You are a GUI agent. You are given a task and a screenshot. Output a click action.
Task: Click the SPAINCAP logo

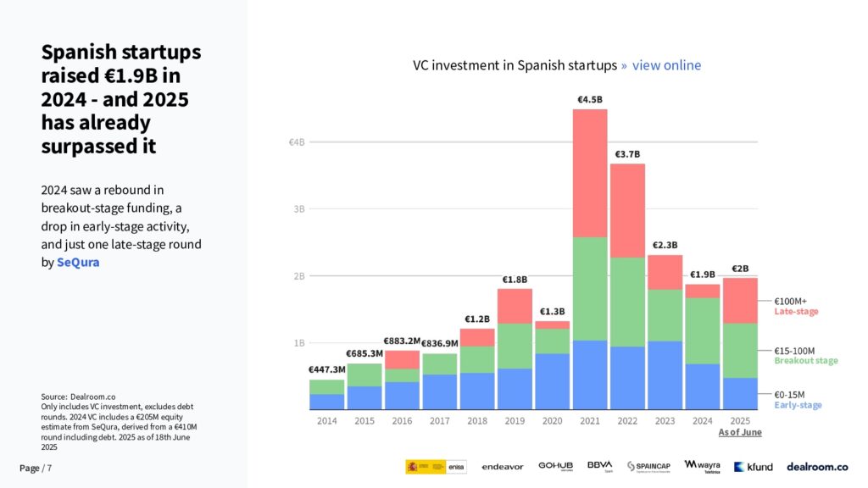(x=648, y=467)
